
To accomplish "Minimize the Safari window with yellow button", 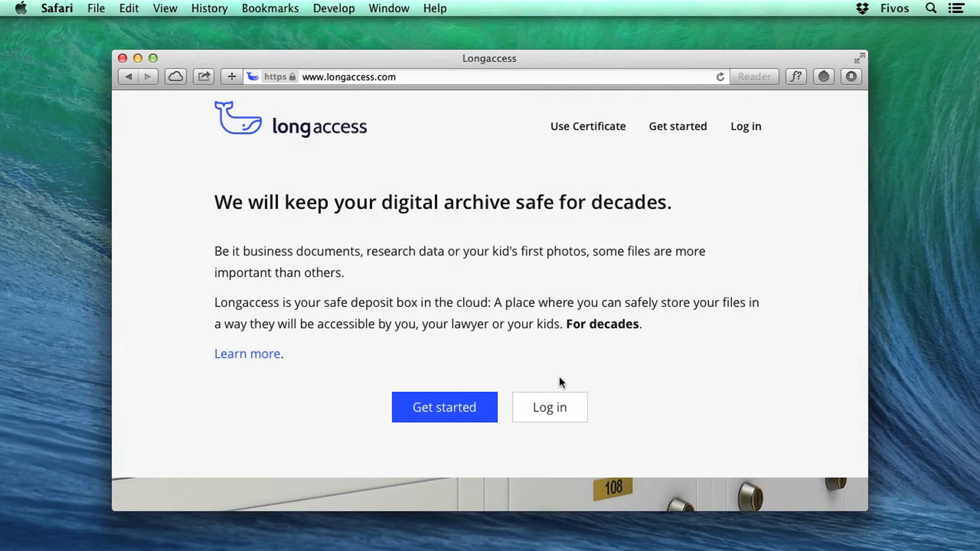I will (138, 58).
